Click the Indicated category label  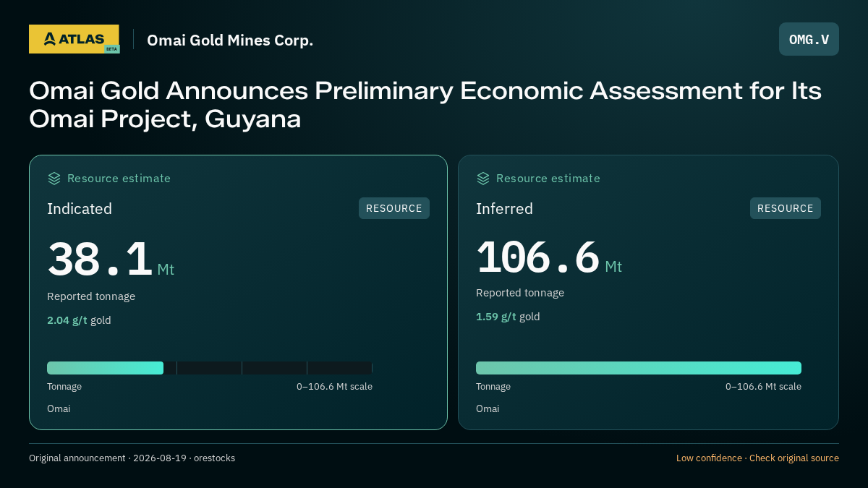click(x=80, y=209)
